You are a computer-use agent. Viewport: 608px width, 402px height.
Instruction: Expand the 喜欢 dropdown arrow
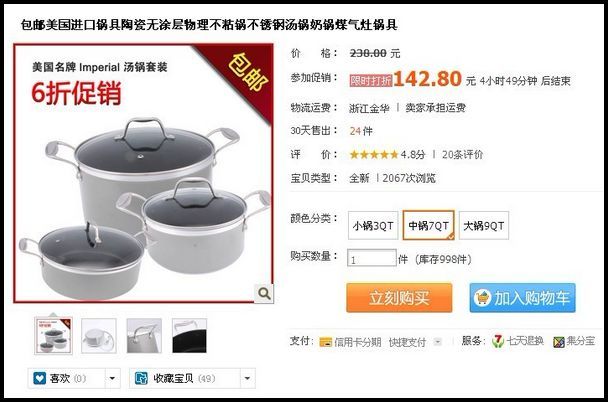(112, 378)
